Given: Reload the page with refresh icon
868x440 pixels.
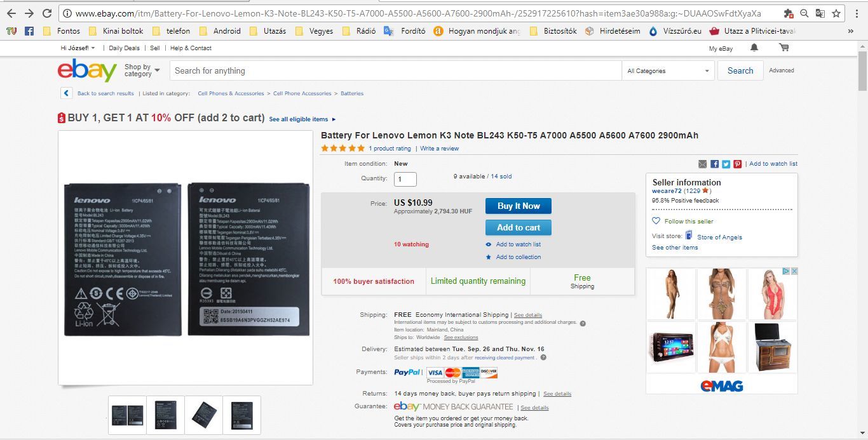Looking at the screenshot, I should 47,13.
